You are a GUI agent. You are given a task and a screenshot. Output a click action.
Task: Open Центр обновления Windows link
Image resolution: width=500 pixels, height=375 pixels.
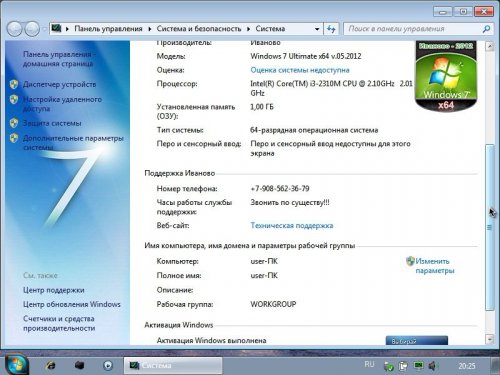coord(72,304)
